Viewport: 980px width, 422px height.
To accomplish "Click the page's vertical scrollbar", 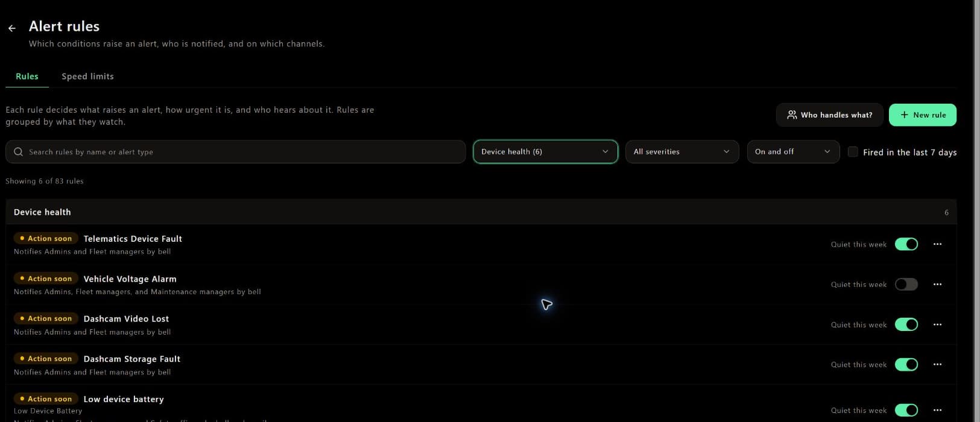I will 976,211.
